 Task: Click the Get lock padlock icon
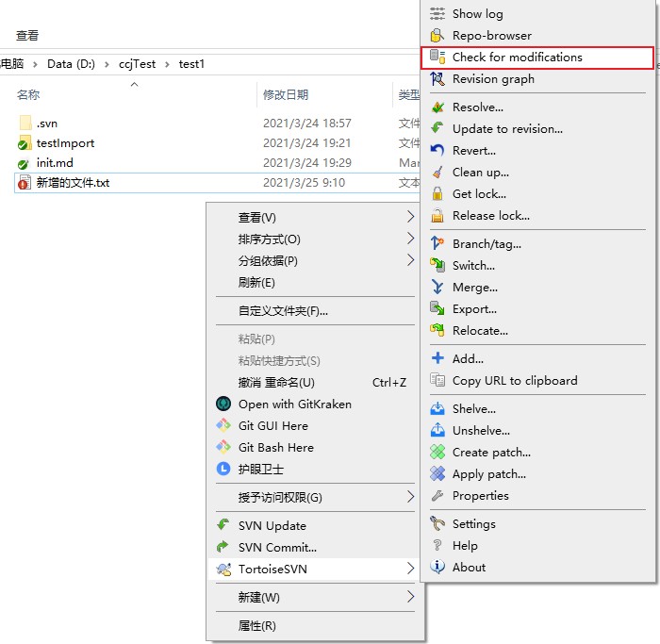tap(437, 194)
